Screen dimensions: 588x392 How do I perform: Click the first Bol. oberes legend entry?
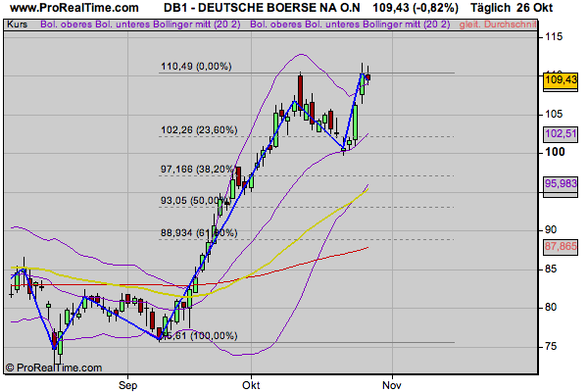click(x=67, y=24)
